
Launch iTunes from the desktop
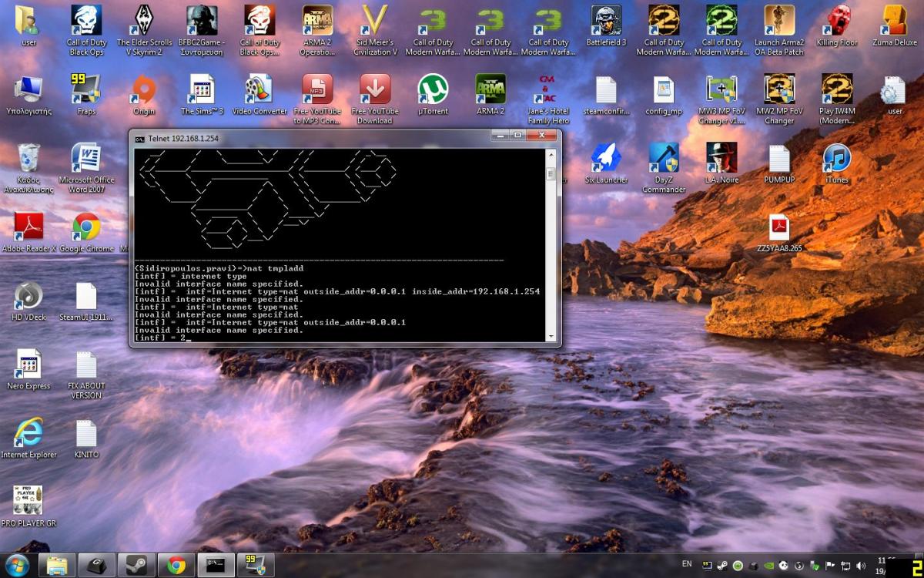coord(837,163)
